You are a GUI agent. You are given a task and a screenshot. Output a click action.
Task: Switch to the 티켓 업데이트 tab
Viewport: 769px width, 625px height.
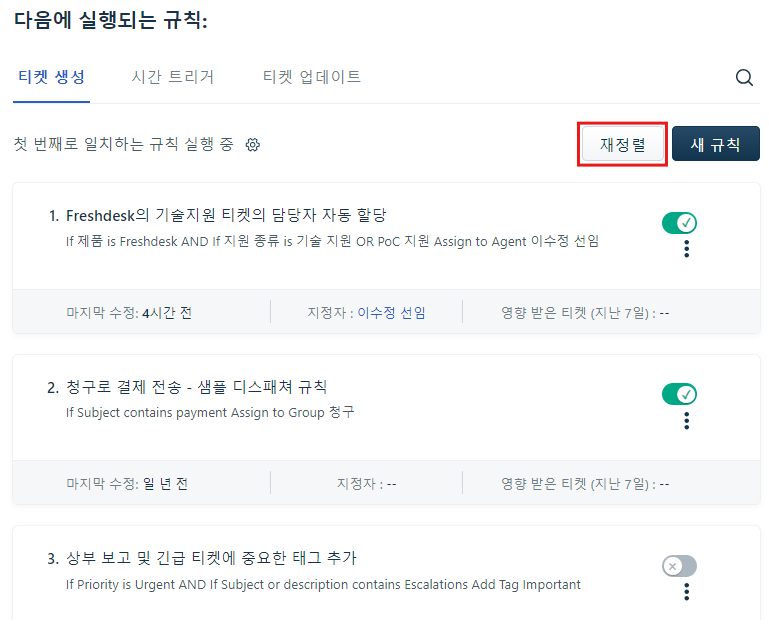[312, 77]
